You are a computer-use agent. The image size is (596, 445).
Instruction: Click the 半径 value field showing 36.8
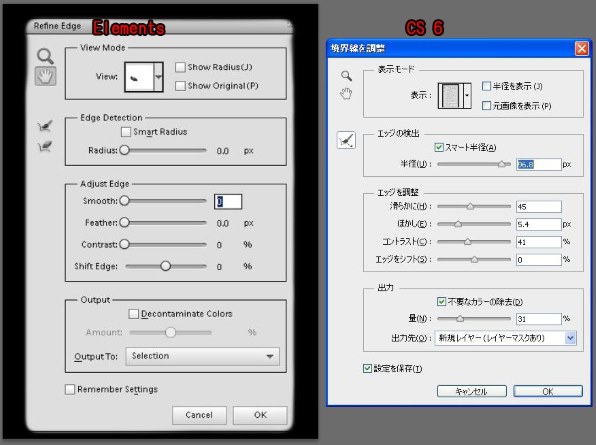539,165
